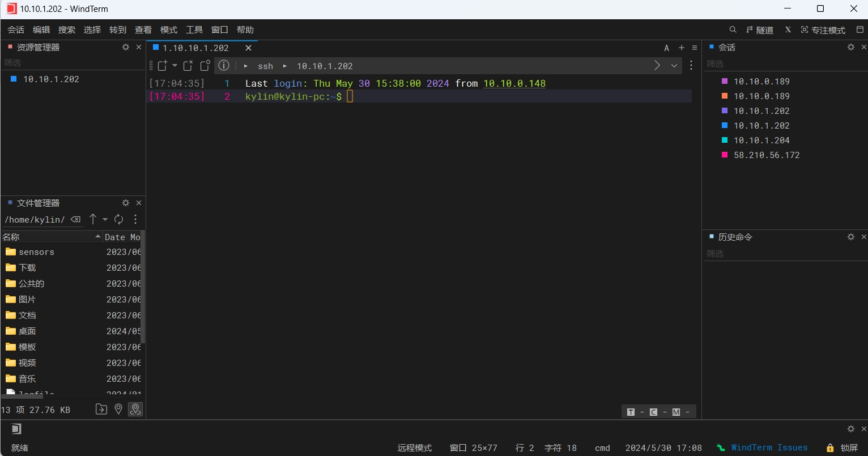
Task: Open the search magnifier in the menu bar
Action: click(x=733, y=30)
